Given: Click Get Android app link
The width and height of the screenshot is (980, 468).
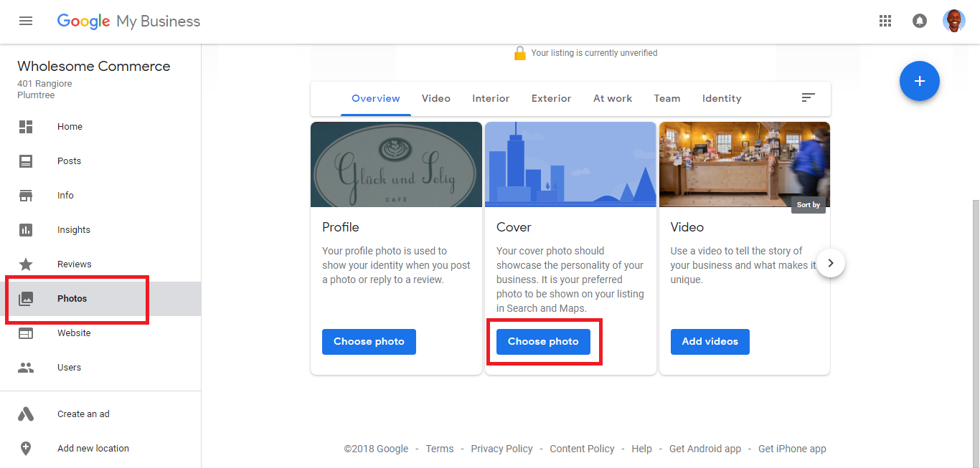Looking at the screenshot, I should pos(705,449).
